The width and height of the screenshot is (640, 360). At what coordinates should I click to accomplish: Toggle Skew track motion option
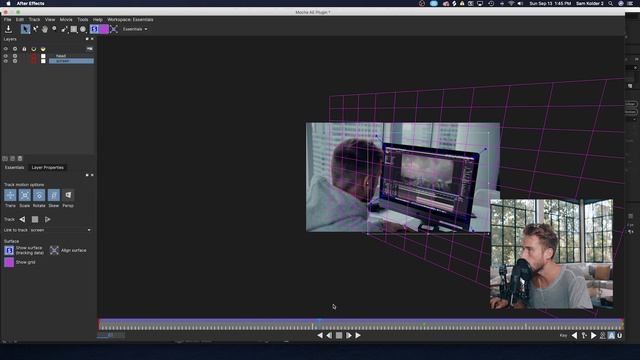click(x=53, y=195)
